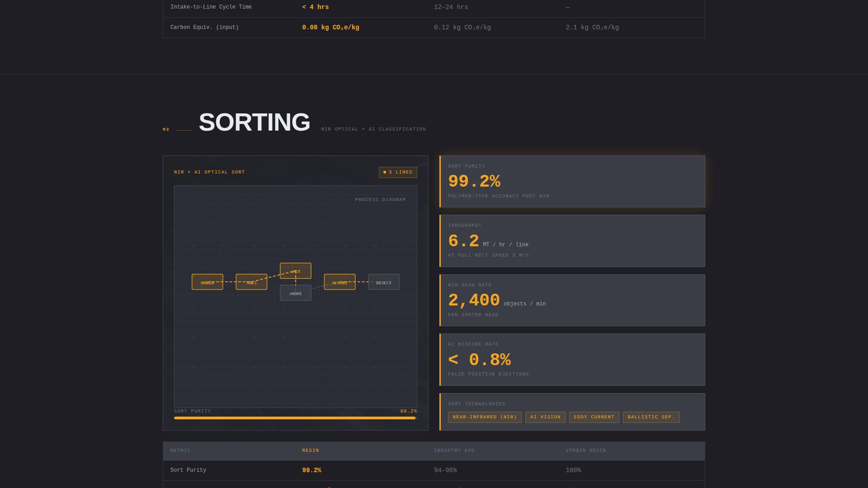
Task: Select the AI Vision technology tag
Action: [545, 417]
